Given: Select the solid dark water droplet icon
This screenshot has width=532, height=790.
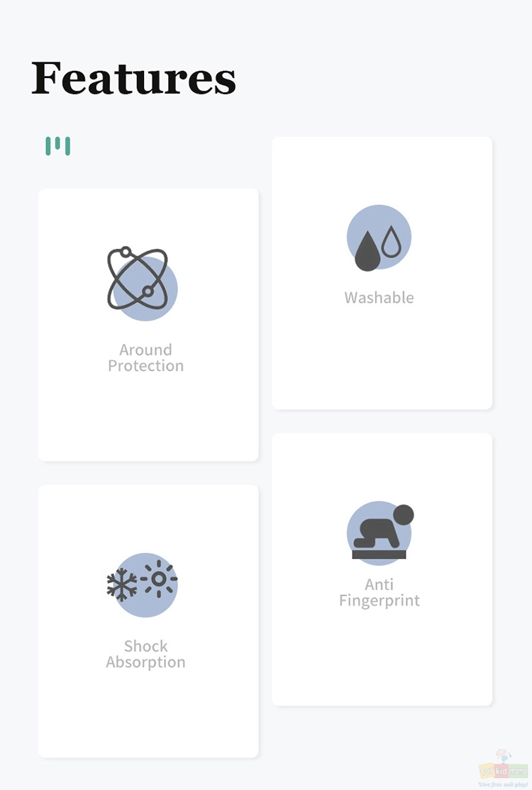Looking at the screenshot, I should [367, 251].
